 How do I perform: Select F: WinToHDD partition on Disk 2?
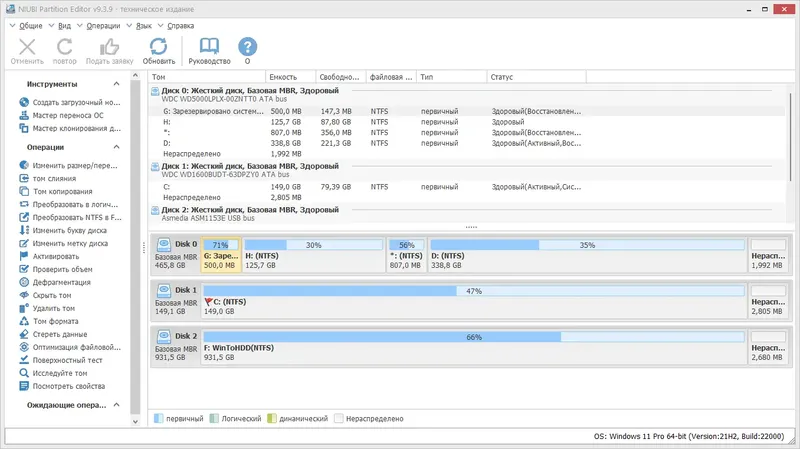[x=474, y=346]
